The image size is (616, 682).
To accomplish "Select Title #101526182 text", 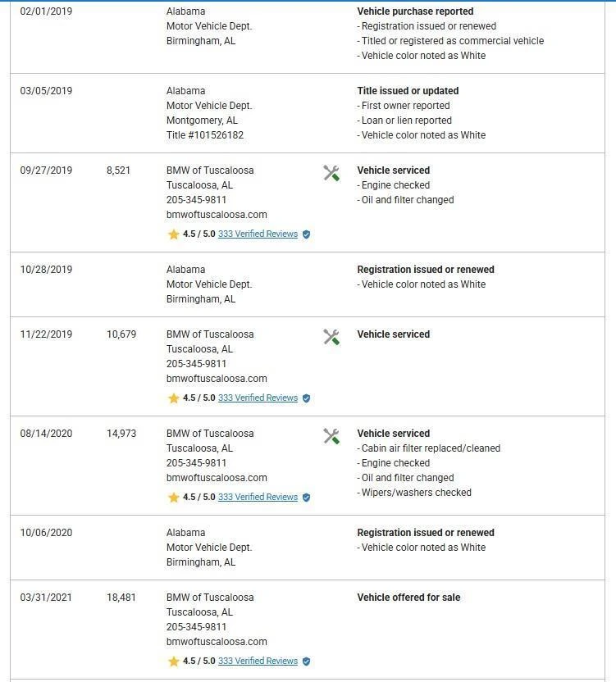I will (204, 135).
